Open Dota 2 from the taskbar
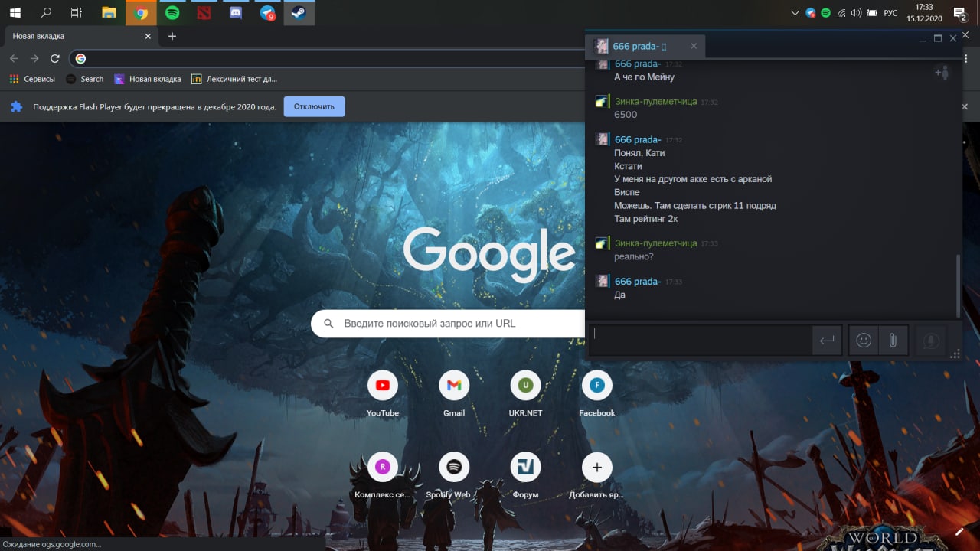 click(204, 12)
